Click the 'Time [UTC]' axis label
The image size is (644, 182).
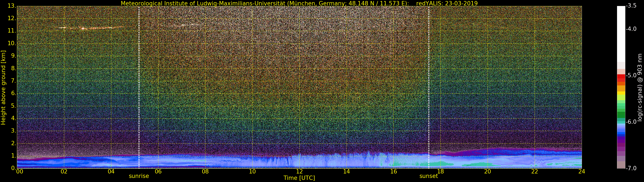299,178
